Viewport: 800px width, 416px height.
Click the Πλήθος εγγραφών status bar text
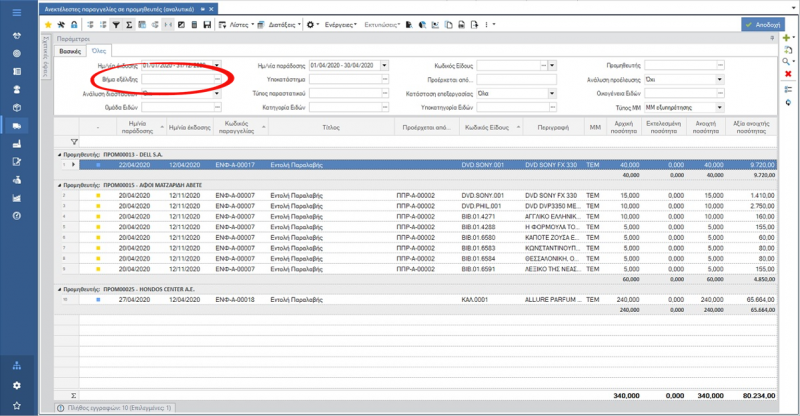(119, 408)
